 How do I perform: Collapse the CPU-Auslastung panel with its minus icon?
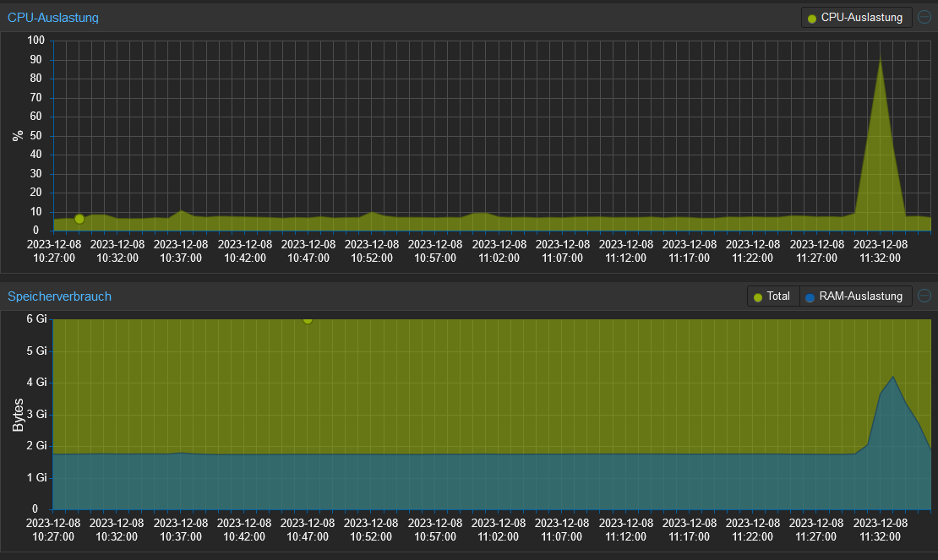pos(924,18)
